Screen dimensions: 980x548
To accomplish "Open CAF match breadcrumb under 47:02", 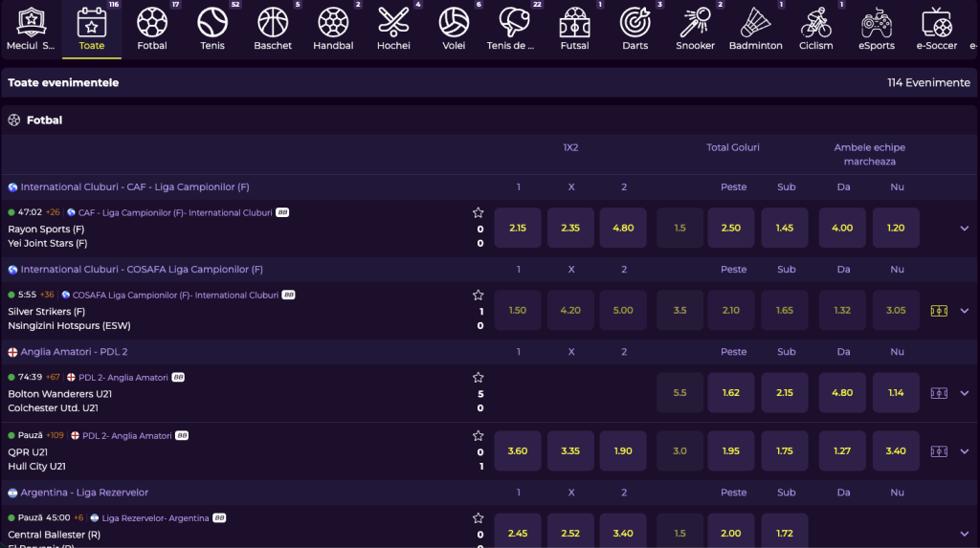I will pos(174,213).
